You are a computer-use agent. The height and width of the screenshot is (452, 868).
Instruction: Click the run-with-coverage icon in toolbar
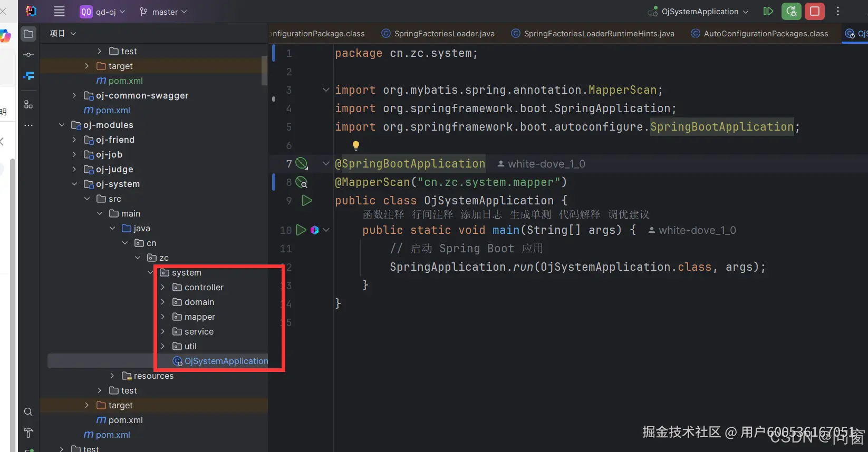coord(768,11)
